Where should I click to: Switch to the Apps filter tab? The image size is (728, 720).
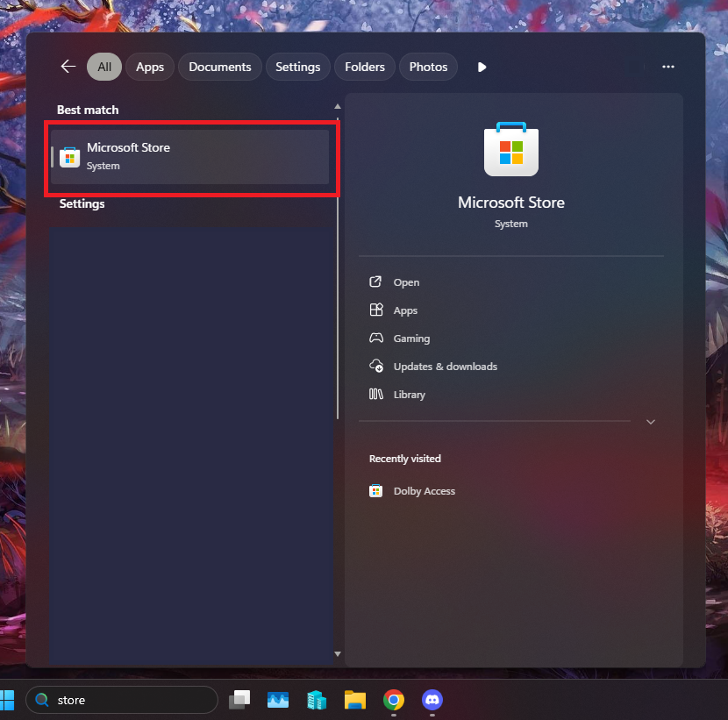pyautogui.click(x=150, y=67)
